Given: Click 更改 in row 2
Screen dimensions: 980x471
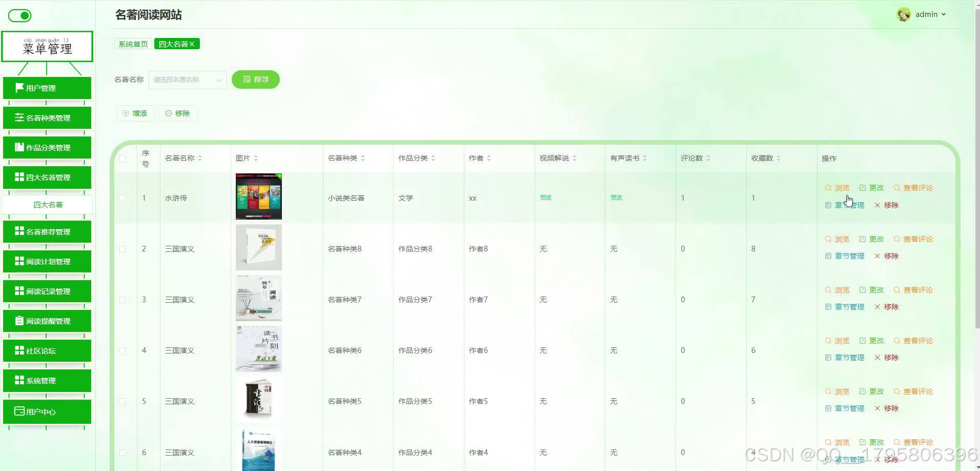Looking at the screenshot, I should pos(871,239).
